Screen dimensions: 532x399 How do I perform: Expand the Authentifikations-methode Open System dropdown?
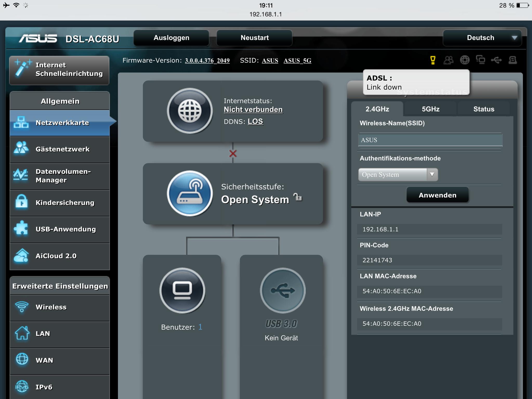coord(398,174)
